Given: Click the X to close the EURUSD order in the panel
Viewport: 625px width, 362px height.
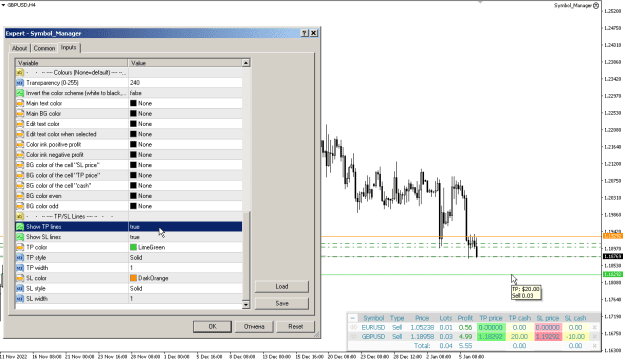Looking at the screenshot, I should [594, 328].
